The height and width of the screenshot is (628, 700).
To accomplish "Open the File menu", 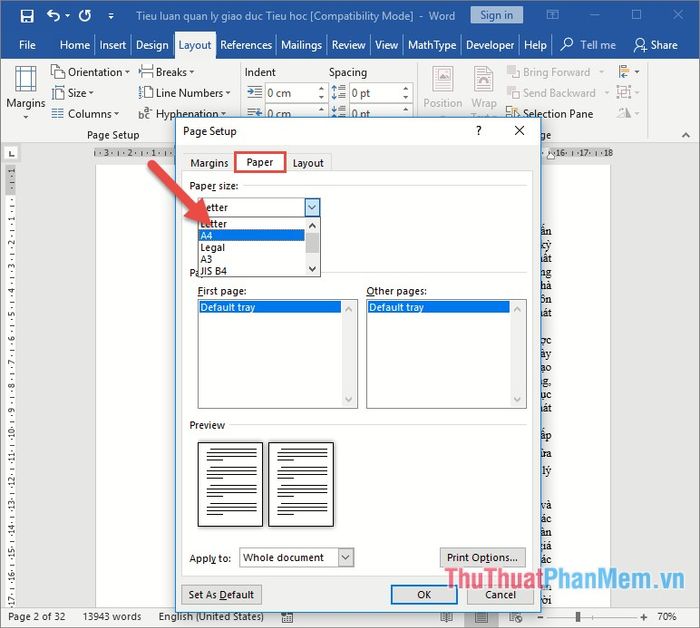I will [27, 45].
